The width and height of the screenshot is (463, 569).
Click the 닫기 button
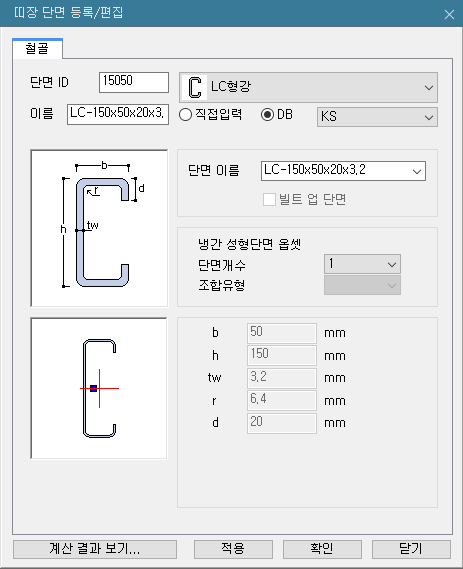tap(411, 549)
